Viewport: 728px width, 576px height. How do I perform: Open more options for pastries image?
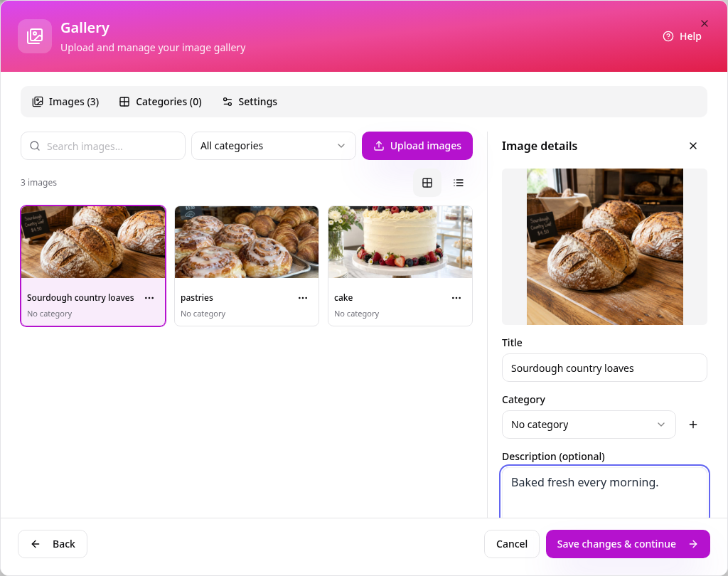pos(303,298)
